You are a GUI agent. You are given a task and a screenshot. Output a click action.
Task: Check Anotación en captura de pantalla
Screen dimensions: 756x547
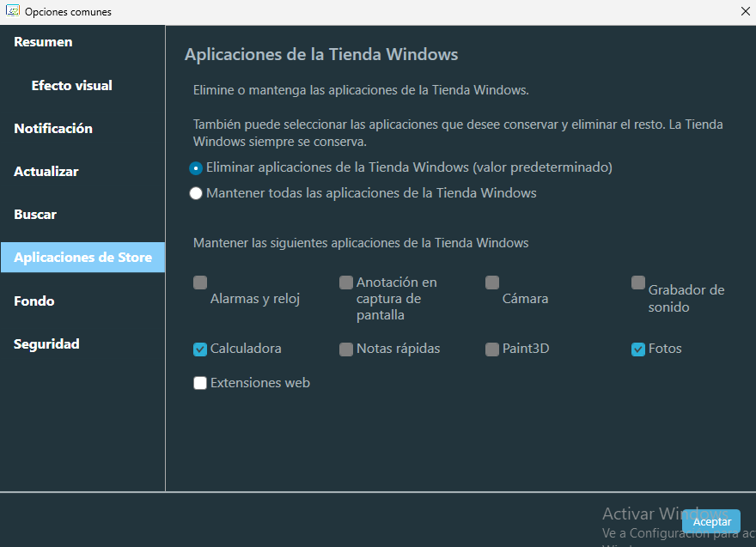(346, 283)
